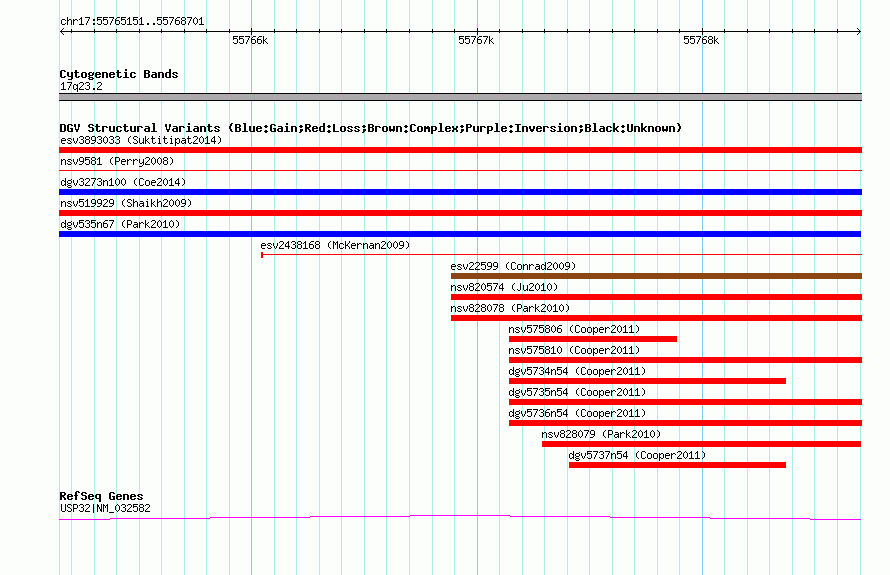Select the 17q23.2 band label
The width and height of the screenshot is (890, 575).
point(81,86)
